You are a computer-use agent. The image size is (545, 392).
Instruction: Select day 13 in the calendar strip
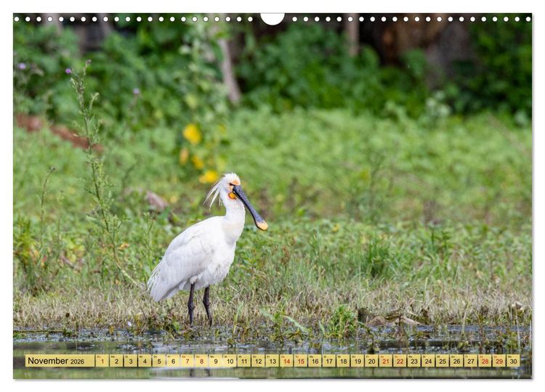272,361
